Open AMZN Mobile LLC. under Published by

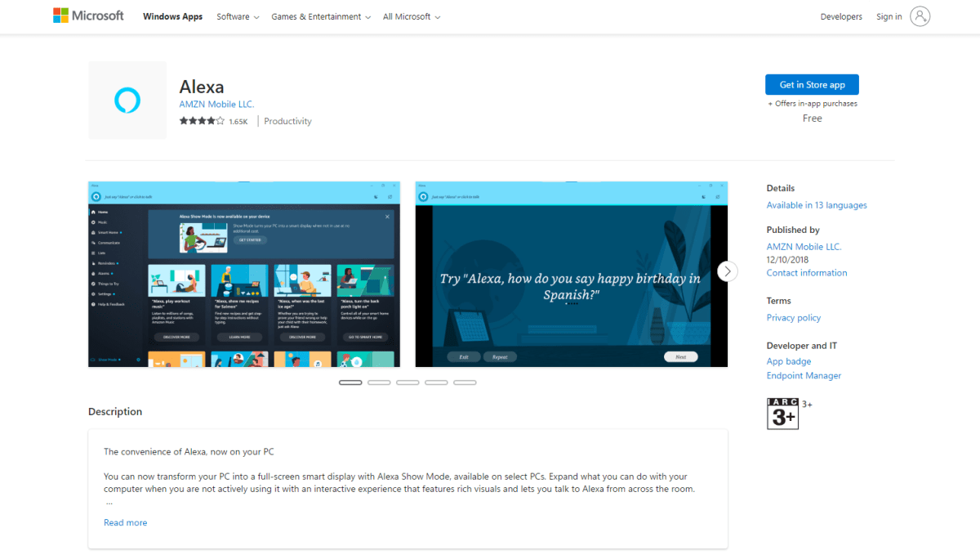(x=804, y=247)
